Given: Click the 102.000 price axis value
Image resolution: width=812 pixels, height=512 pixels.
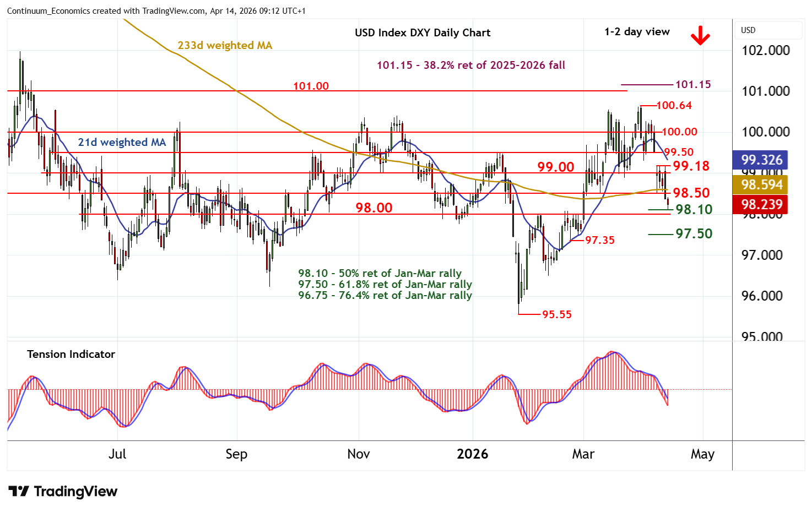Looking at the screenshot, I should 765,51.
